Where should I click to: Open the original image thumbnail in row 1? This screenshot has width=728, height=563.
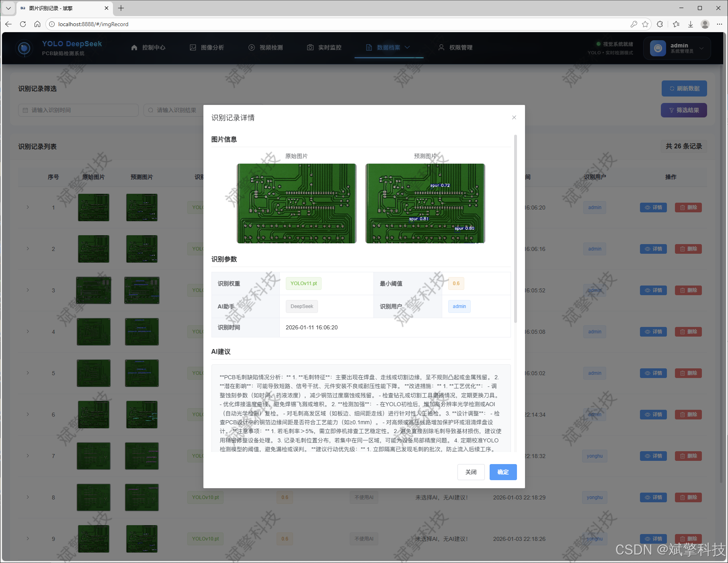tap(94, 208)
